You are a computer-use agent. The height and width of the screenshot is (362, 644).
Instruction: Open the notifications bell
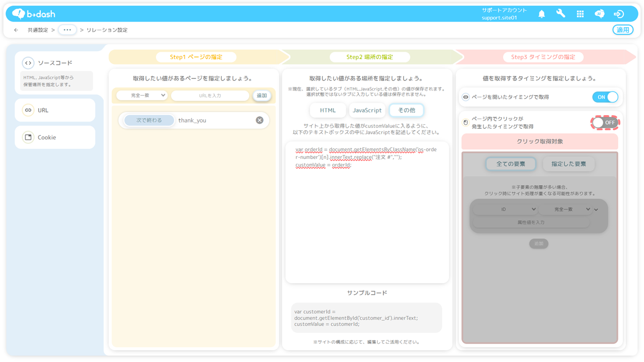(541, 14)
